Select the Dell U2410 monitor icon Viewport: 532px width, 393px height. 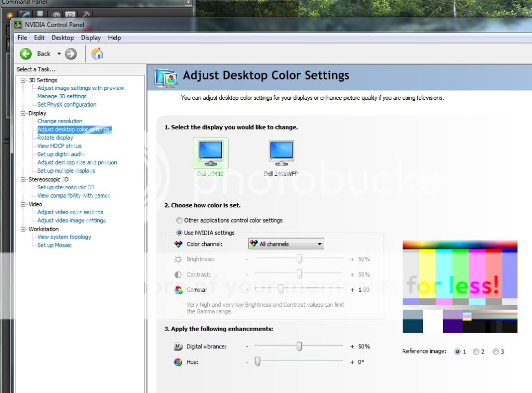(210, 153)
